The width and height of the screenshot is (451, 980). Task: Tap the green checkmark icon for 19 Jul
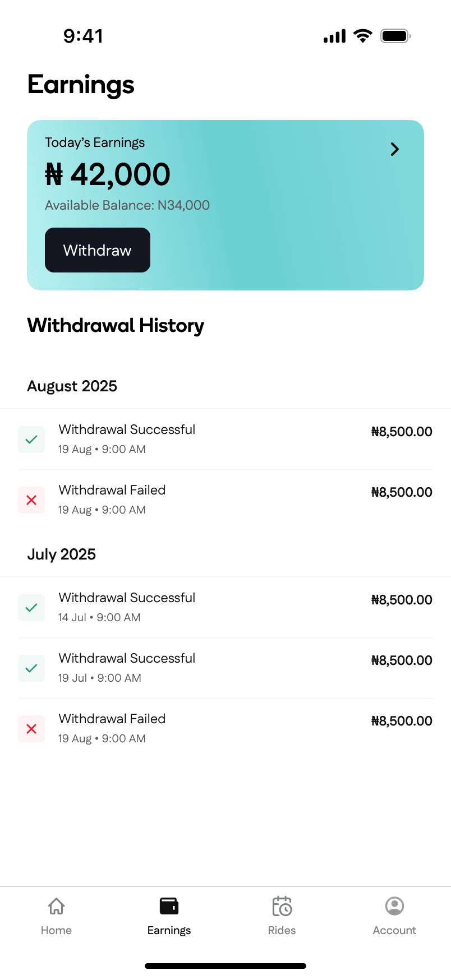pos(31,668)
